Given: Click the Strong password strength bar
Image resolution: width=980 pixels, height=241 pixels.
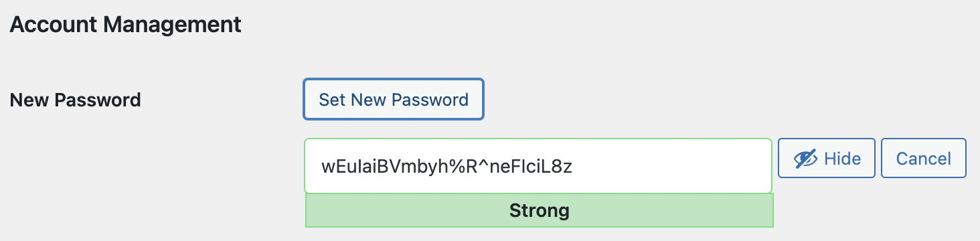Looking at the screenshot, I should 540,211.
